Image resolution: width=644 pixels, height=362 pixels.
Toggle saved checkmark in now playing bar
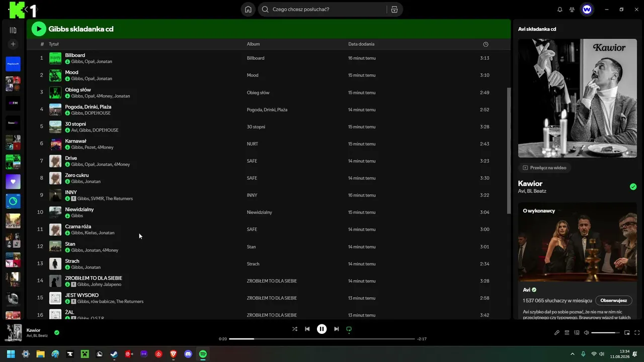pos(57,332)
